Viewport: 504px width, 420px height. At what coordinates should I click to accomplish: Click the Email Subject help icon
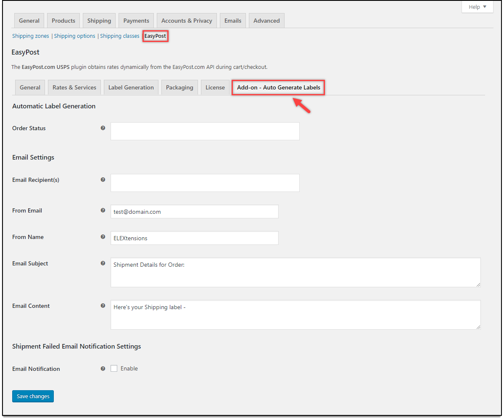pyautogui.click(x=103, y=263)
